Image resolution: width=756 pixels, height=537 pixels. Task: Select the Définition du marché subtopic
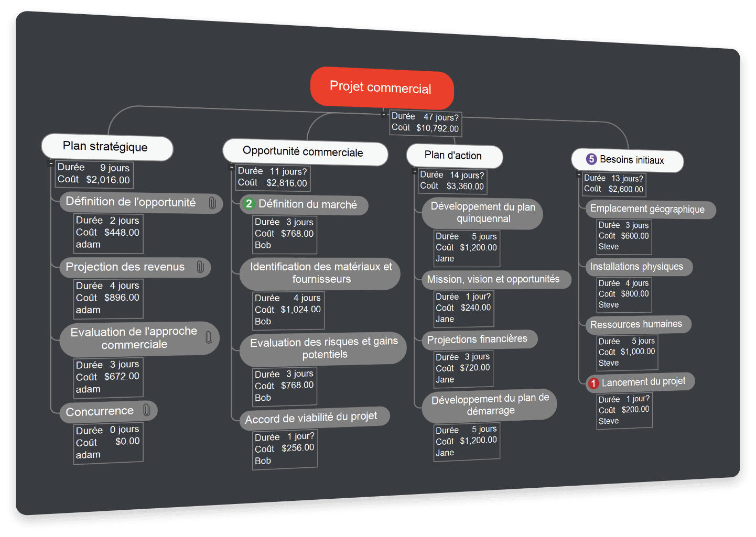[304, 205]
